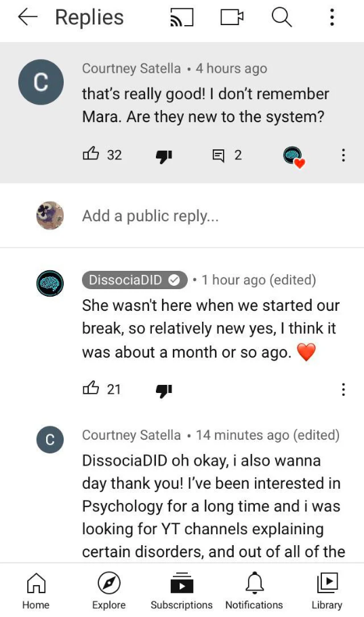The height and width of the screenshot is (617, 364).
Task: Tap the creator heart badge on top comment
Action: point(294,157)
